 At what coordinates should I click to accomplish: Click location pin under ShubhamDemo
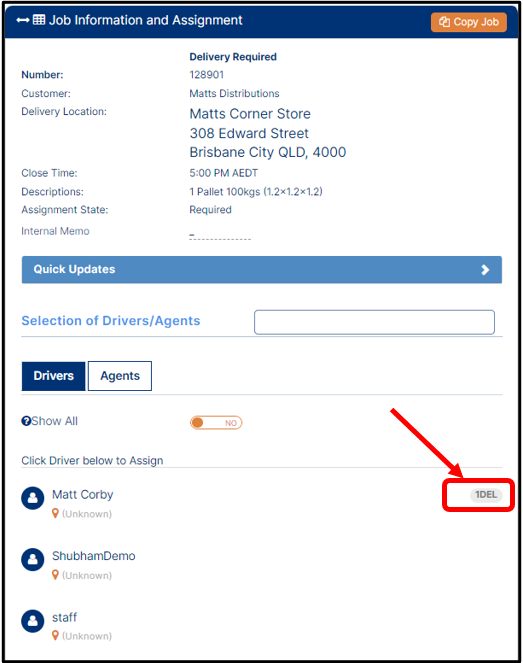[55, 575]
